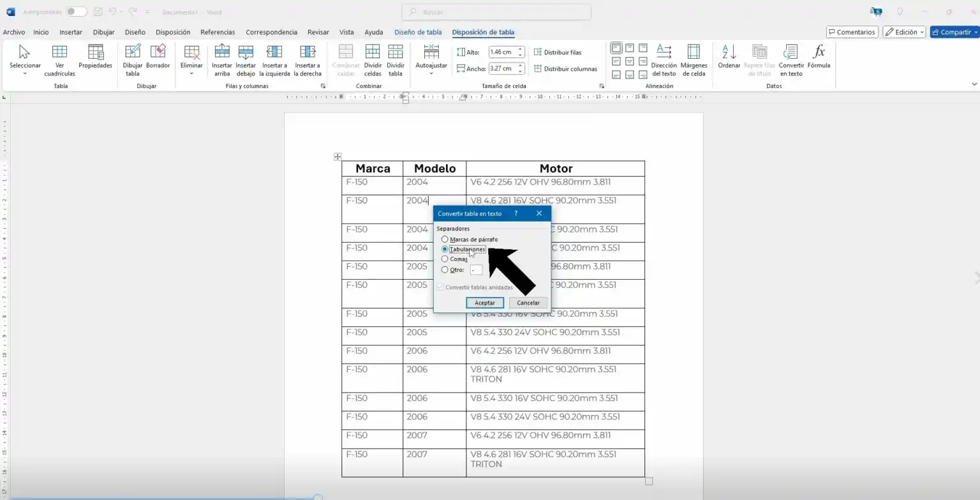
Task: Align cell text top right
Action: [x=643, y=48]
